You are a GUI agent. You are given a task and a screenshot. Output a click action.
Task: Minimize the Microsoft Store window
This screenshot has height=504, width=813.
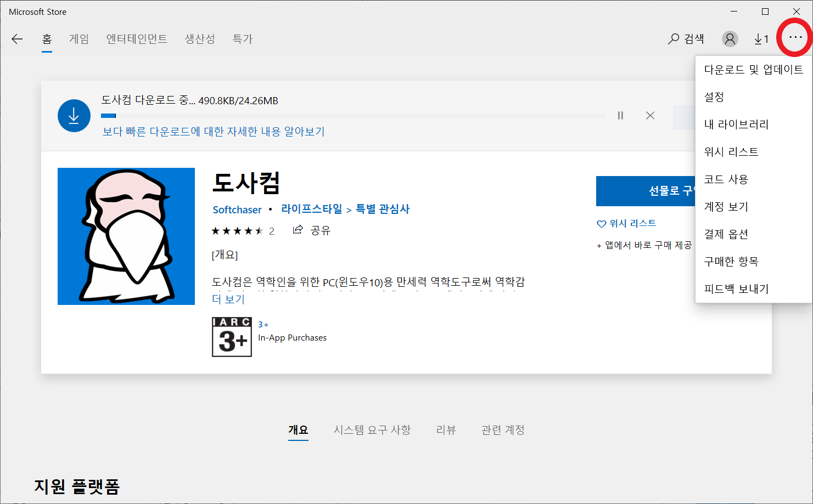click(734, 12)
